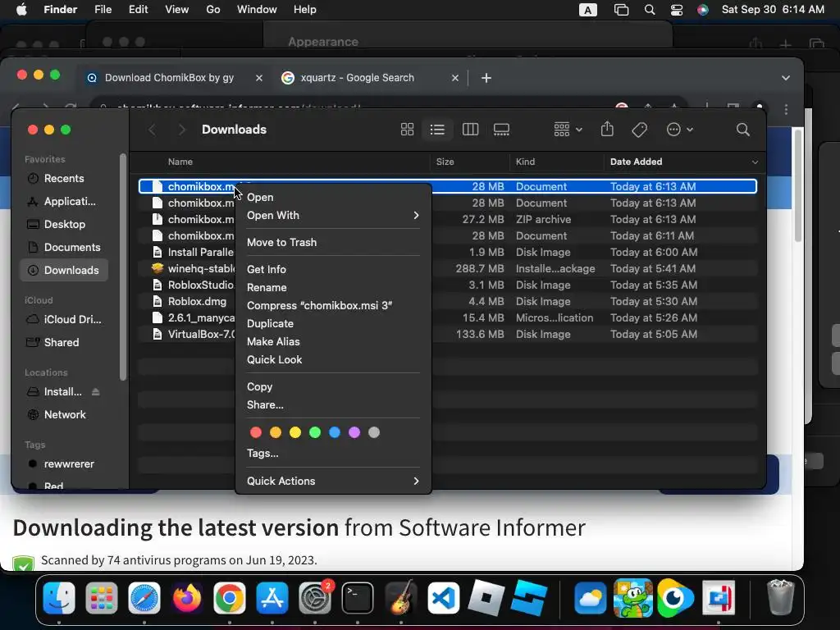Open Spotlight search in menu bar

point(650,10)
